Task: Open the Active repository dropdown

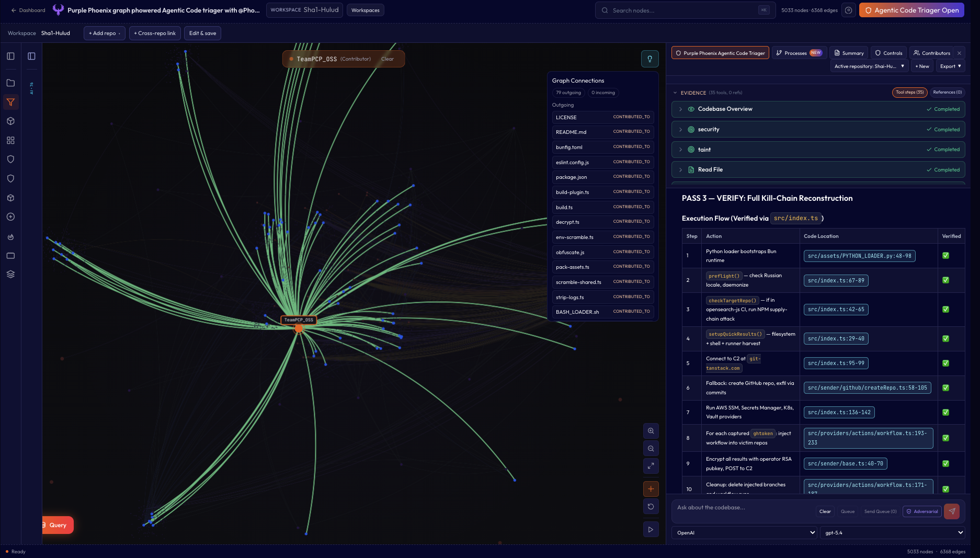Action: (x=869, y=66)
